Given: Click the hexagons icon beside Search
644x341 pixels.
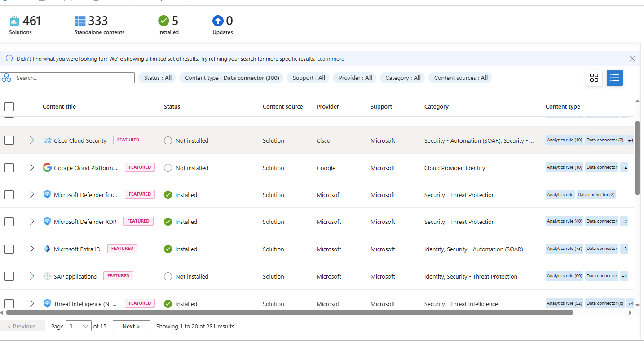Looking at the screenshot, I should (x=6, y=78).
